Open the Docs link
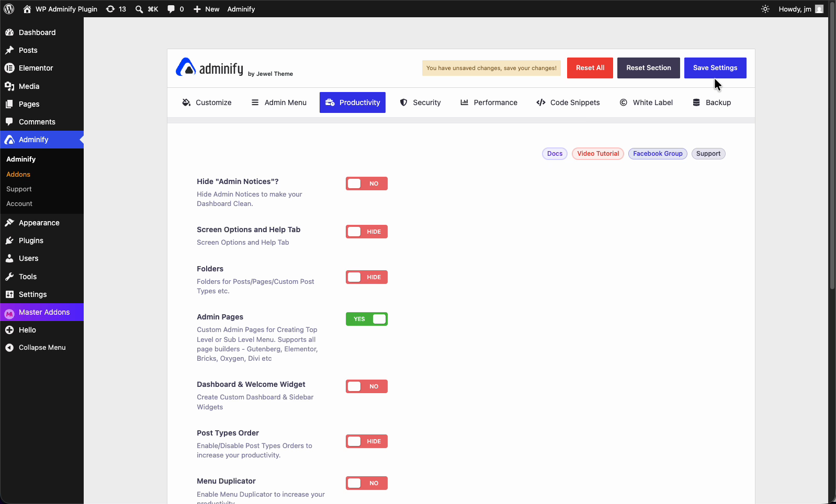The height and width of the screenshot is (504, 836). [555, 154]
